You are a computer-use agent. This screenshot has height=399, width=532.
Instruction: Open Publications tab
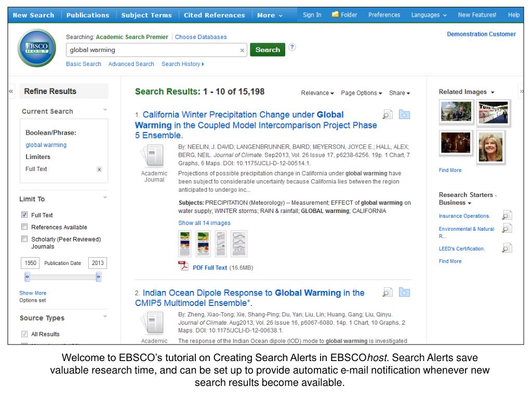pyautogui.click(x=88, y=15)
